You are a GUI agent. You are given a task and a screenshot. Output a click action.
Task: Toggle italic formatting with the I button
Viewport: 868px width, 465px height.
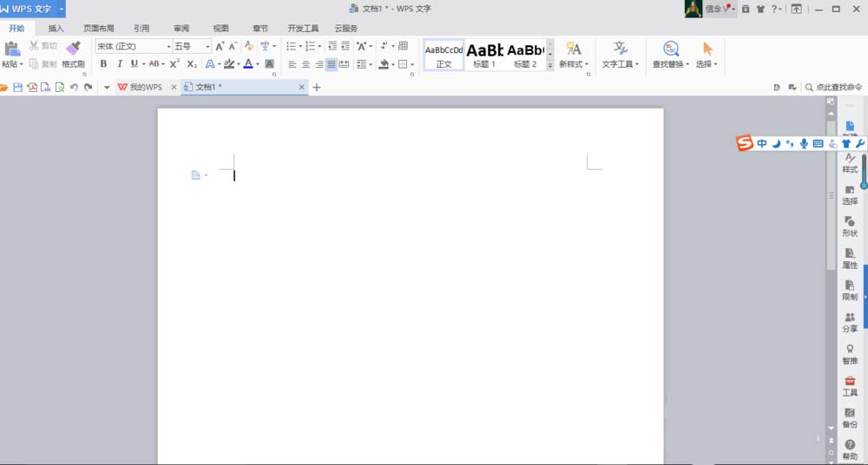tap(119, 64)
